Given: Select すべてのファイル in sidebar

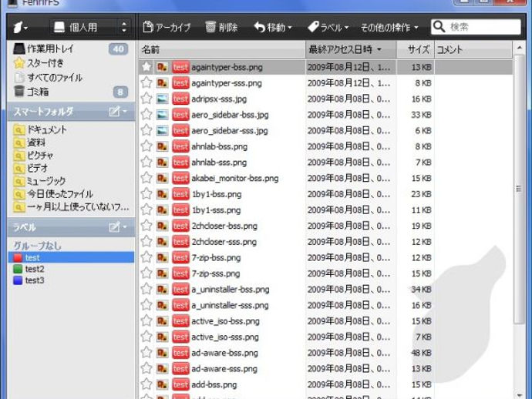Looking at the screenshot, I should point(71,77).
